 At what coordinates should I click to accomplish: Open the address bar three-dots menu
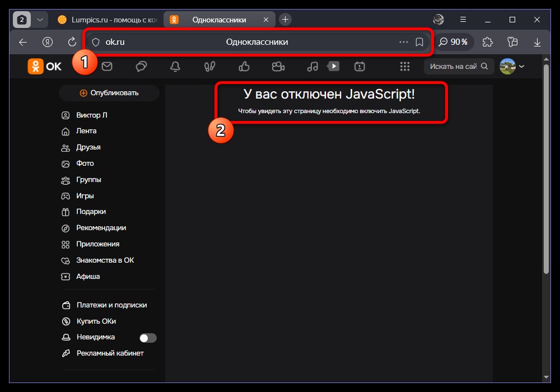(404, 42)
